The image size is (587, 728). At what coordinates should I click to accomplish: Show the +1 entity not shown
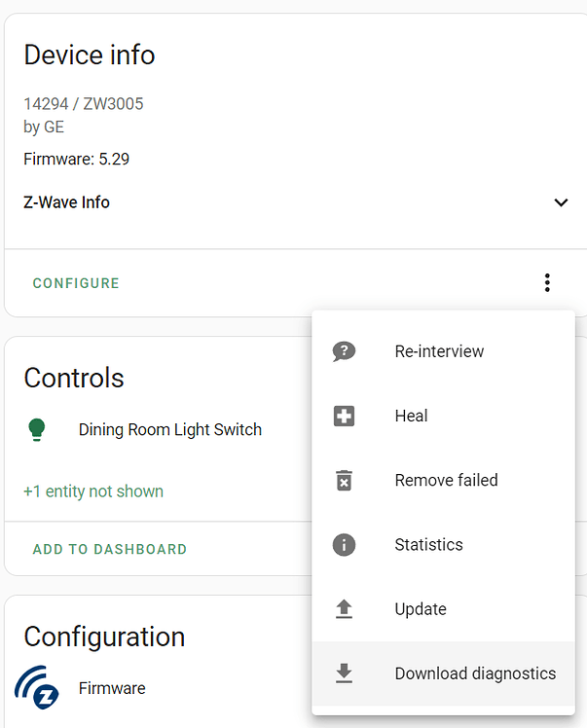pos(93,491)
